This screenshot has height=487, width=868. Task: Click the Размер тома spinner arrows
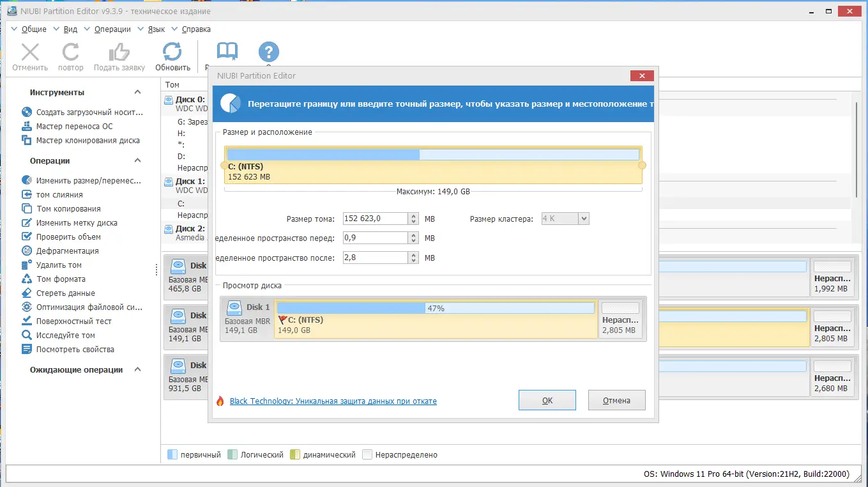pos(413,219)
